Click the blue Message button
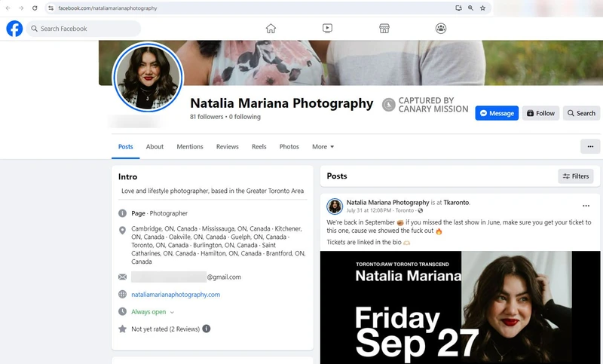Viewport: 603px width, 364px height. pyautogui.click(x=497, y=113)
